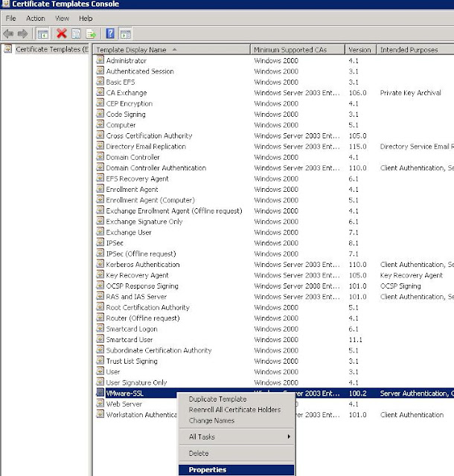The height and width of the screenshot is (476, 454).
Task: Click the Export List toolbar icon
Action: point(91,33)
